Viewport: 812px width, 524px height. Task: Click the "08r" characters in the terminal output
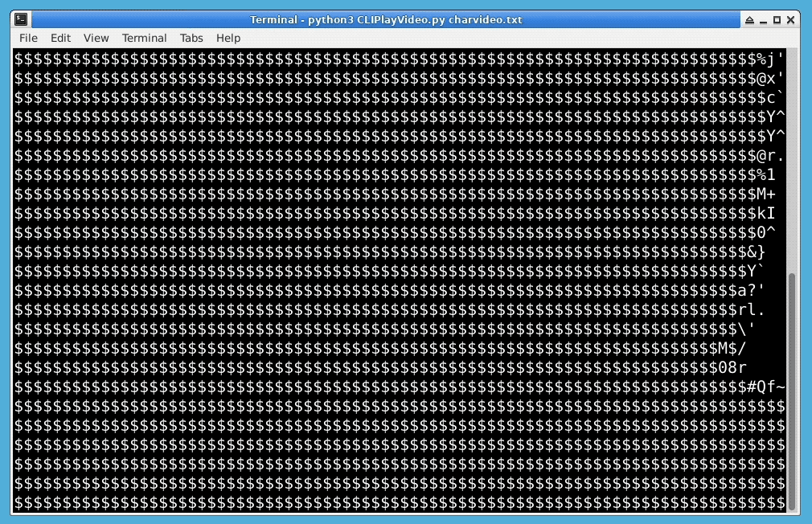point(732,367)
